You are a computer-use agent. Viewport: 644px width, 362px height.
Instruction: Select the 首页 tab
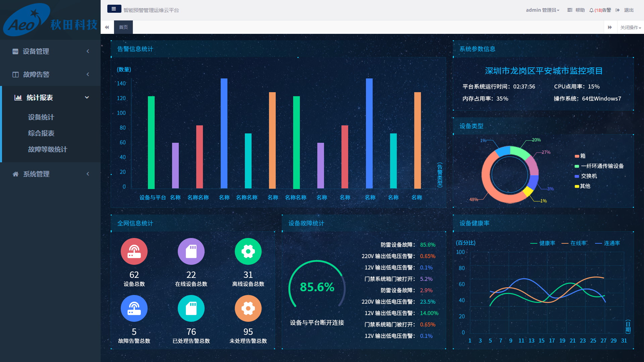(123, 27)
